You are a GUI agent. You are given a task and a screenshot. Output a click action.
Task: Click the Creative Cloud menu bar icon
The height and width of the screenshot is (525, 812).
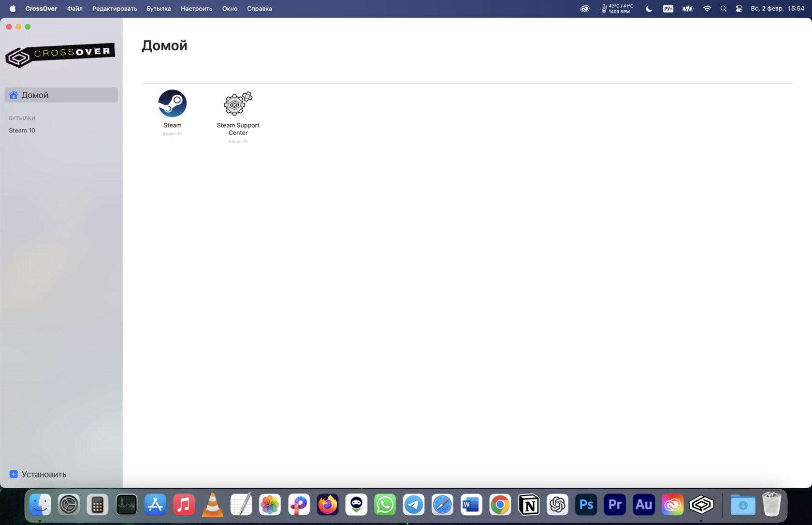click(585, 9)
